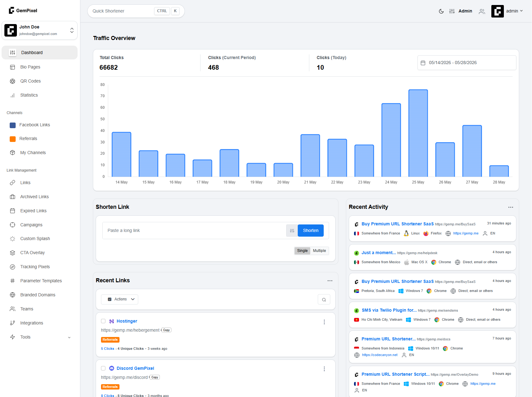The height and width of the screenshot is (397, 532).
Task: Go to Dashboard in sidebar
Action: (x=40, y=53)
